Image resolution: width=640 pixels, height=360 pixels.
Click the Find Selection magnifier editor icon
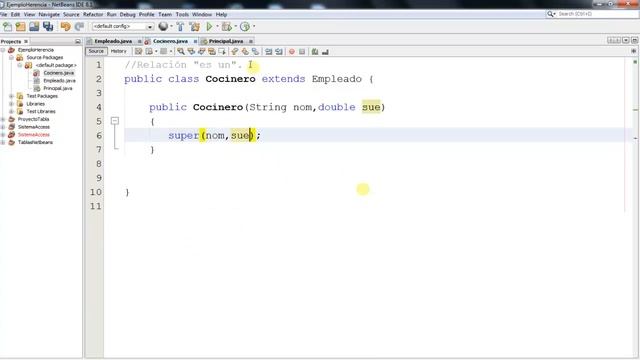coord(180,51)
